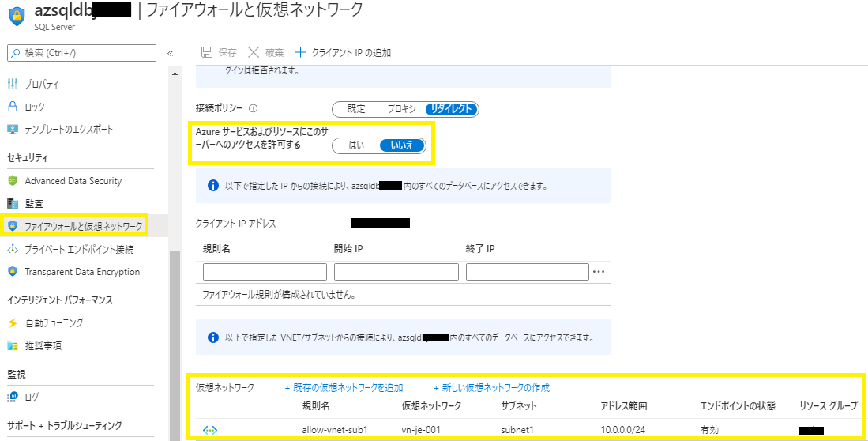Viewport: 868px width, 441px height.
Task: Click 保存 button
Action: pyautogui.click(x=219, y=53)
